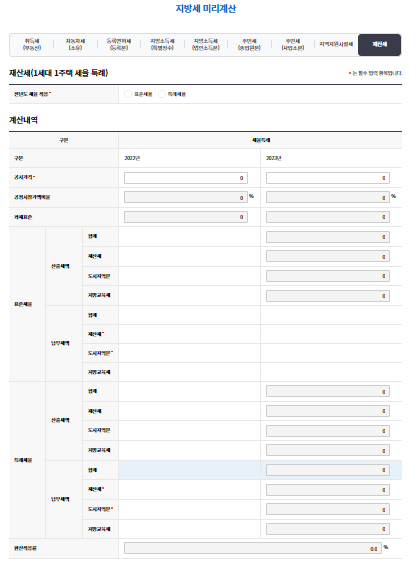Click the 2023년 과세표준 field
This screenshot has width=420, height=569.
(328, 217)
